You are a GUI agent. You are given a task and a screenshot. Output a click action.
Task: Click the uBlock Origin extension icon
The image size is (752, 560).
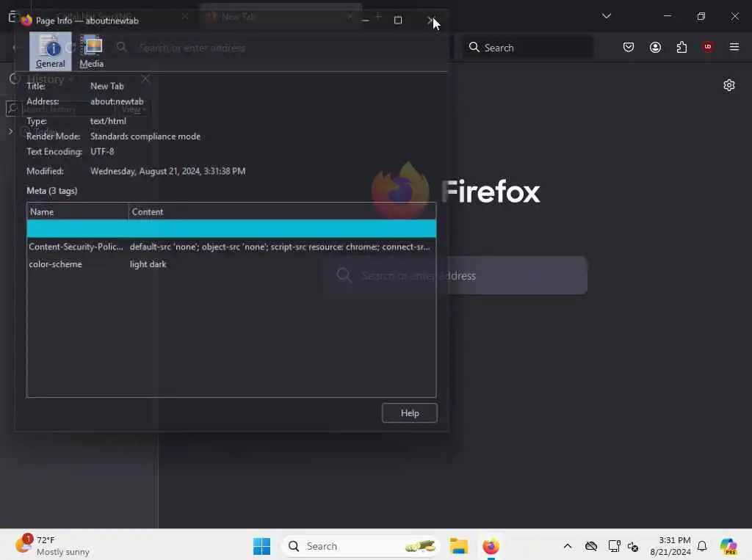pyautogui.click(x=708, y=47)
